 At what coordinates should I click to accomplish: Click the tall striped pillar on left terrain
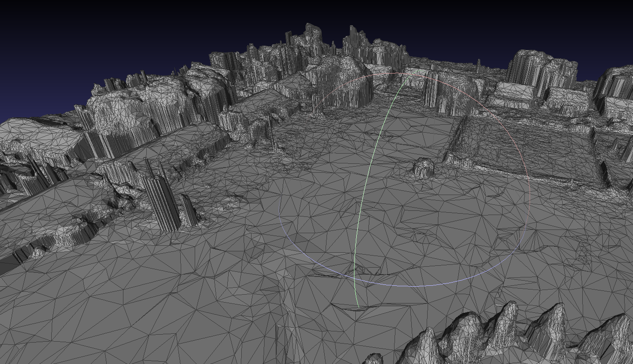click(162, 202)
